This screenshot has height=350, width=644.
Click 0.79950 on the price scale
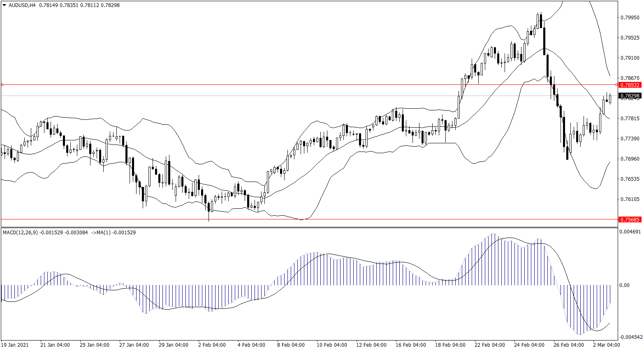point(630,18)
